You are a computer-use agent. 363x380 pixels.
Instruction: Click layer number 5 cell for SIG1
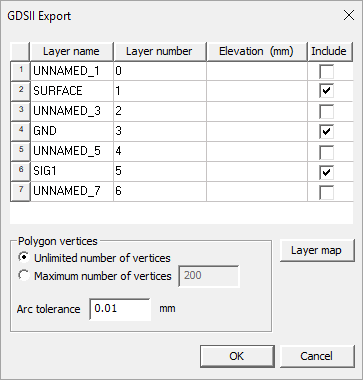(160, 171)
